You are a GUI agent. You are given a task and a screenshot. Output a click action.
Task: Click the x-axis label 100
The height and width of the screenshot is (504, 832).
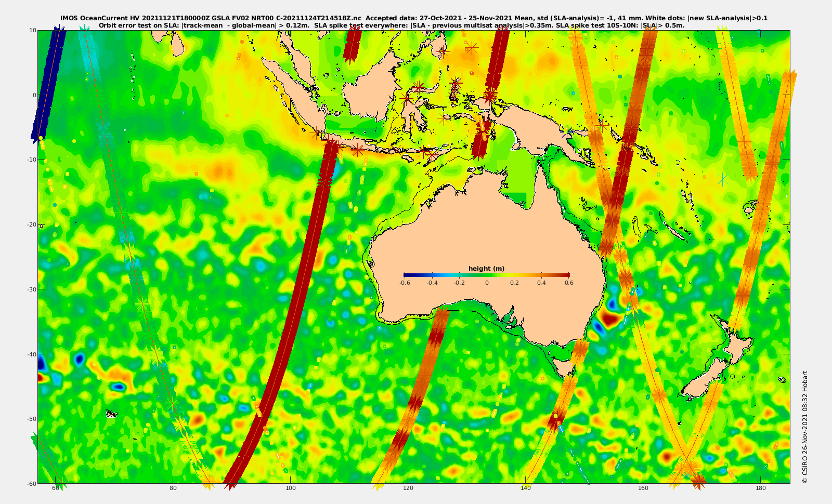[x=291, y=488]
